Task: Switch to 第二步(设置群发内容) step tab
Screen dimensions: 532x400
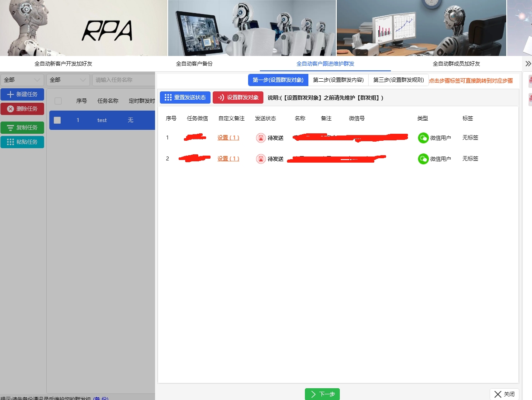Action: pos(338,80)
